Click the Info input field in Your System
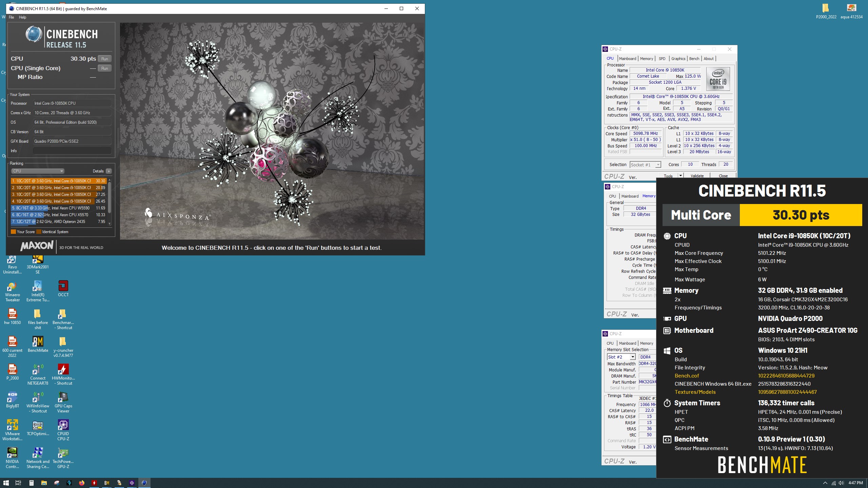This screenshot has height=488, width=868. (72, 151)
